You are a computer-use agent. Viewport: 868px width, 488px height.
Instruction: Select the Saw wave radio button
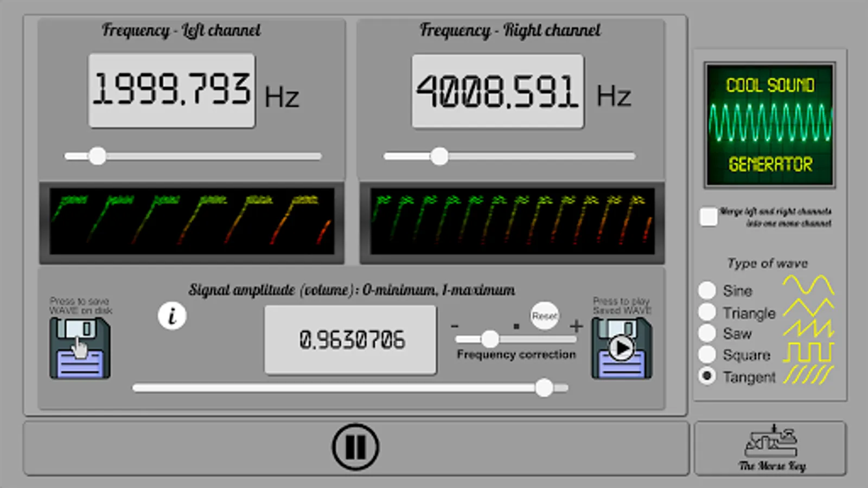click(x=707, y=332)
